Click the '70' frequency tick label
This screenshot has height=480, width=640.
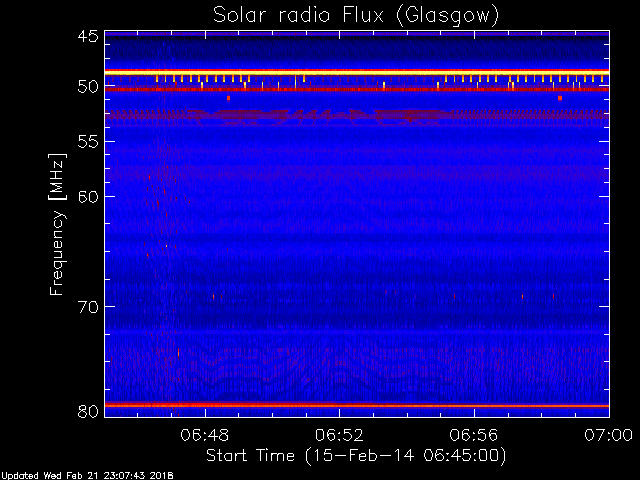point(88,307)
